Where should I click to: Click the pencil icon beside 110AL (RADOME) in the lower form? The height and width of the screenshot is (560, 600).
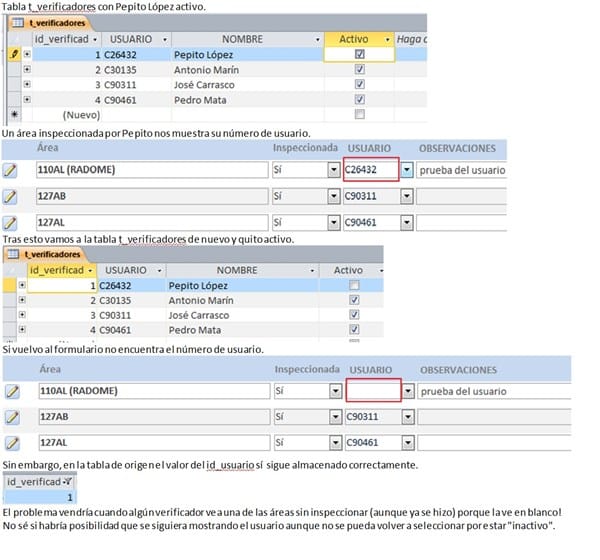pos(12,391)
